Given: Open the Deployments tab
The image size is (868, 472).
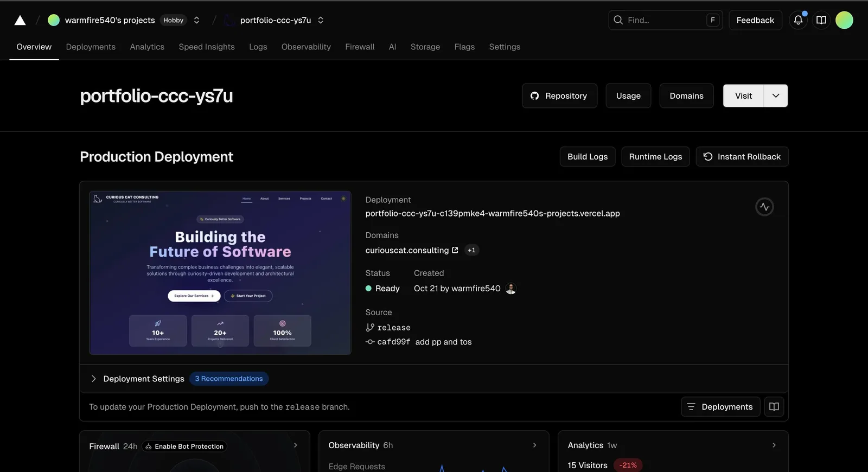Looking at the screenshot, I should click(x=91, y=47).
